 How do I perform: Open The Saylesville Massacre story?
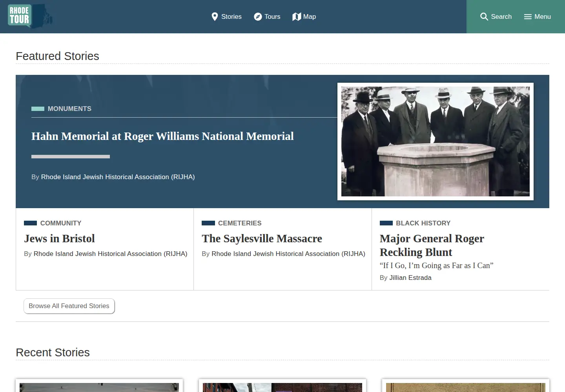(262, 238)
